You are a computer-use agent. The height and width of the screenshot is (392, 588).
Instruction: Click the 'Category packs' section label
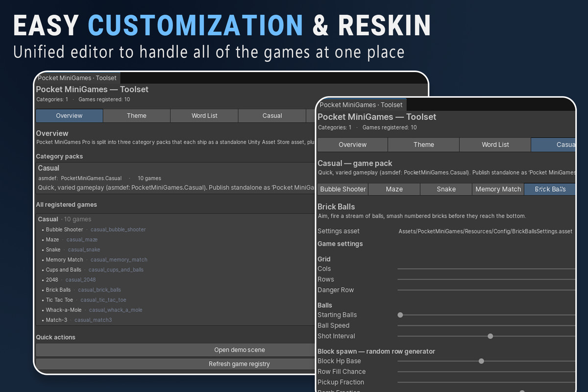[59, 156]
